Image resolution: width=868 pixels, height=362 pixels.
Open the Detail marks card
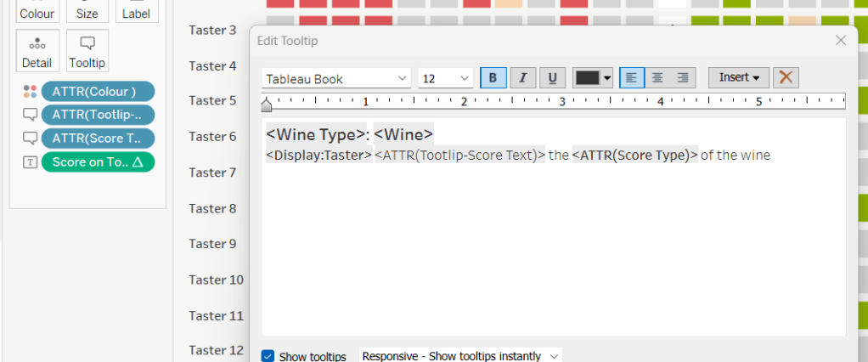click(x=37, y=51)
